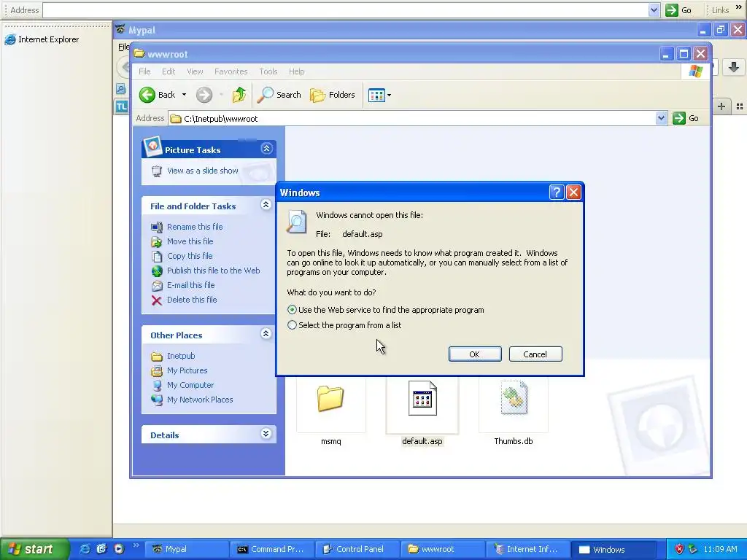Image resolution: width=747 pixels, height=560 pixels.
Task: Click Go next to top address bar
Action: 678,10
